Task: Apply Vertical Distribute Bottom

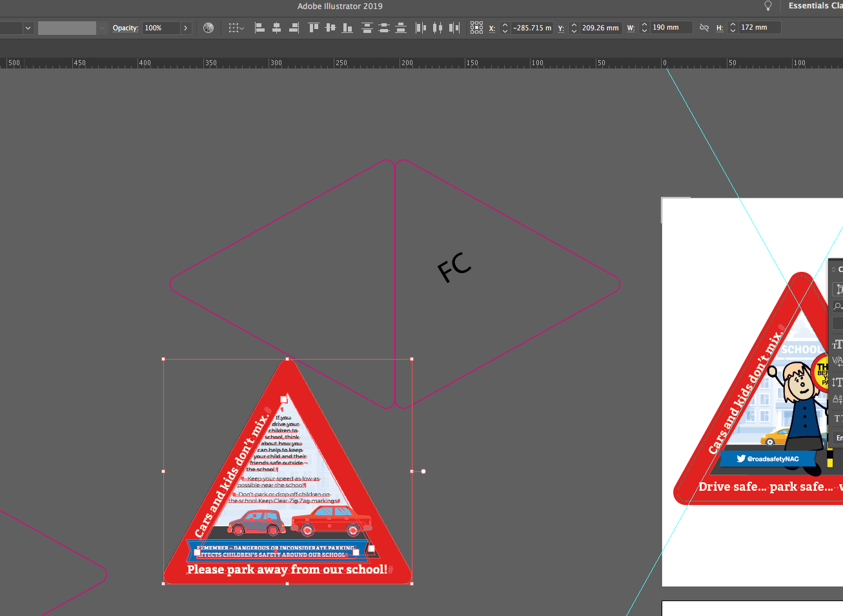Action: click(401, 28)
